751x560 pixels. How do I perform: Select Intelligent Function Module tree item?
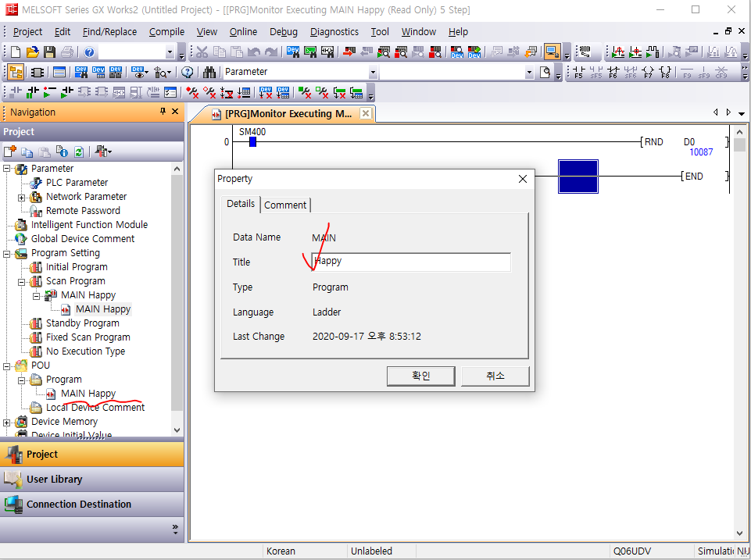89,225
